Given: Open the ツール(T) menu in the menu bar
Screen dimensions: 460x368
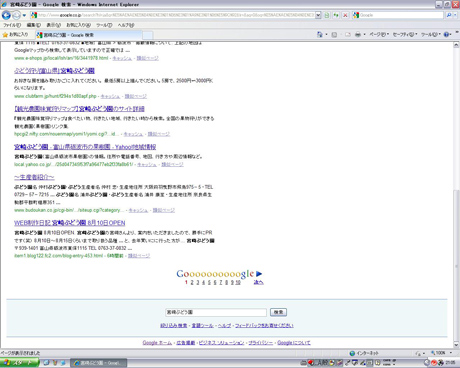Looking at the screenshot, I should [104, 25].
